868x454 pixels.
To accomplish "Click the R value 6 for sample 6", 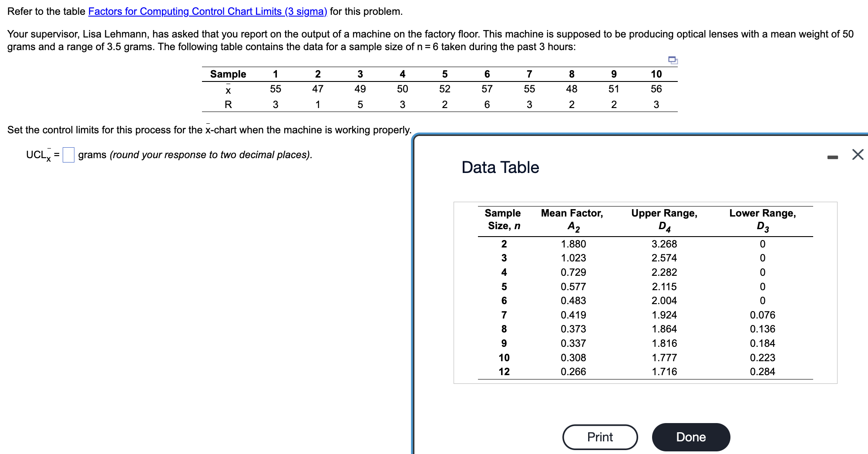I will (x=487, y=105).
